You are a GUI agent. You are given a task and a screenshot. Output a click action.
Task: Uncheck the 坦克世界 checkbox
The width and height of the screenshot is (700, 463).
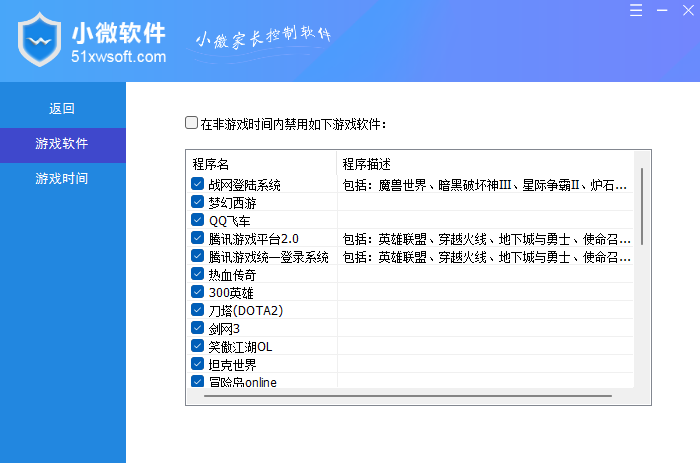pyautogui.click(x=197, y=364)
